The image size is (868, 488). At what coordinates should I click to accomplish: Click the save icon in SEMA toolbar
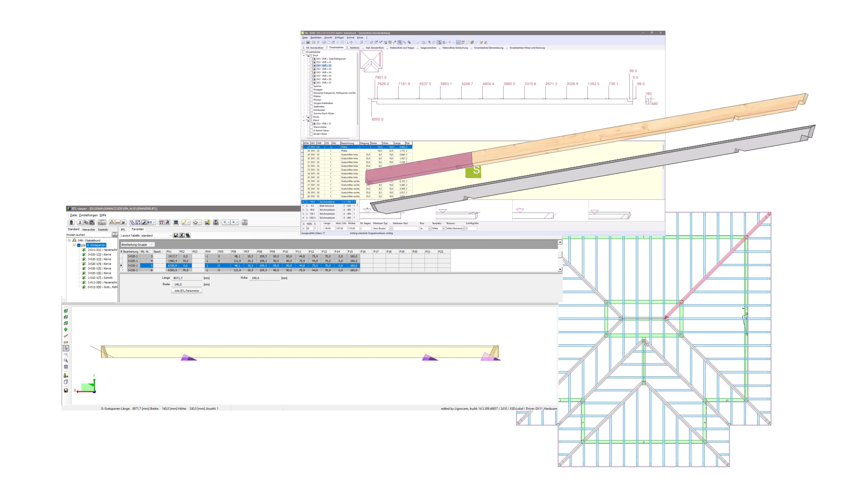point(308,42)
